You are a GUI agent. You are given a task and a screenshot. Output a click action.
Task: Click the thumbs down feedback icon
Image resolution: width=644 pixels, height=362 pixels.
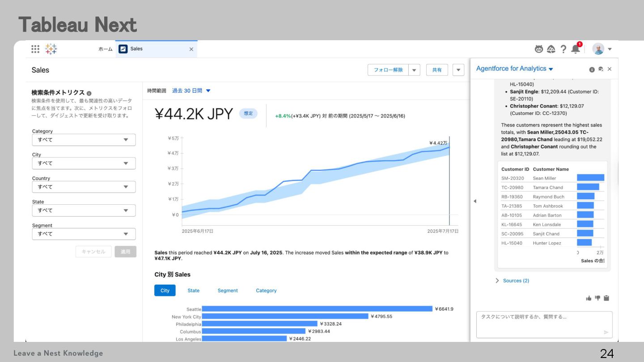click(597, 298)
